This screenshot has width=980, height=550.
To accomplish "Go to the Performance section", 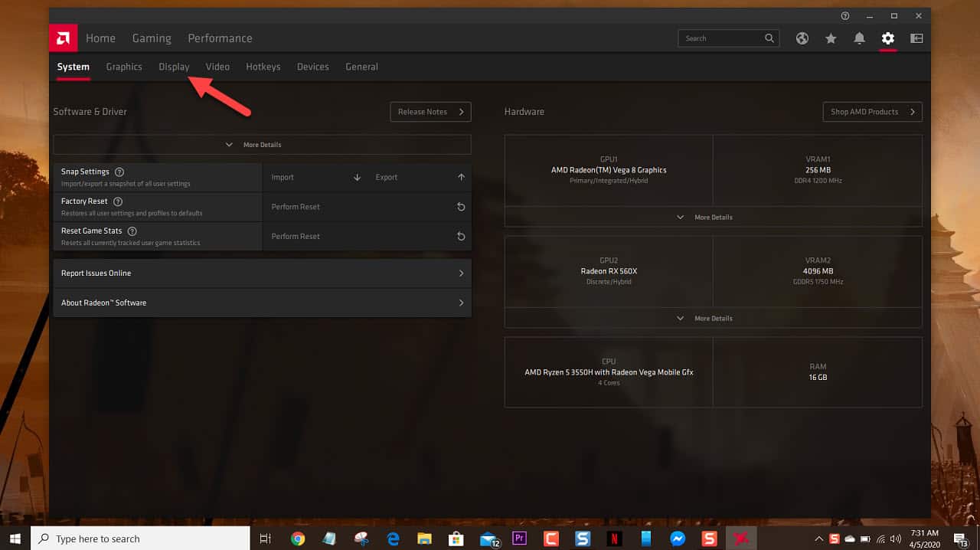I will click(x=220, y=38).
